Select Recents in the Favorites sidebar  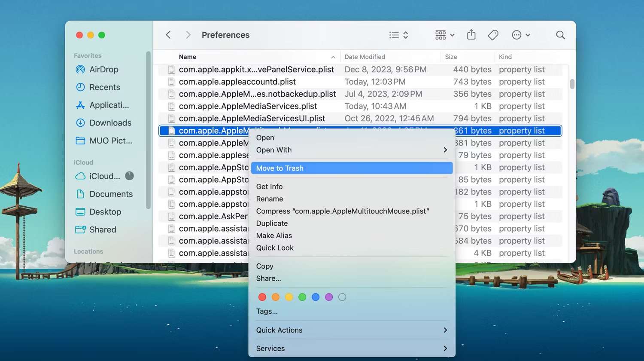click(x=103, y=87)
